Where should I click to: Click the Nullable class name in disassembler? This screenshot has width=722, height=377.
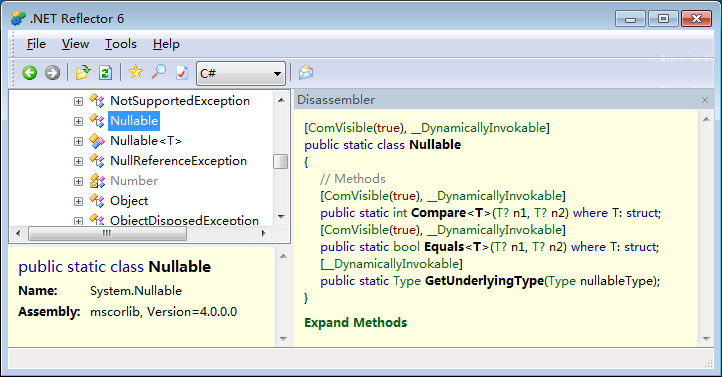coord(435,145)
